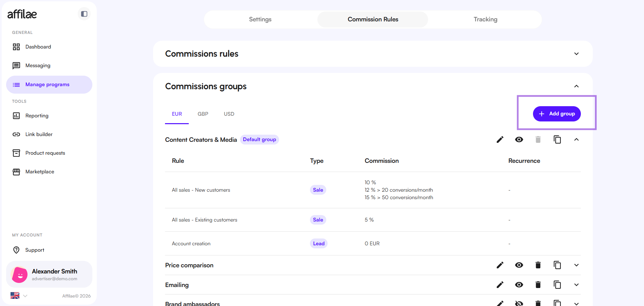The width and height of the screenshot is (644, 306).
Task: Duplicate the Content Creators & Media group
Action: pyautogui.click(x=557, y=139)
